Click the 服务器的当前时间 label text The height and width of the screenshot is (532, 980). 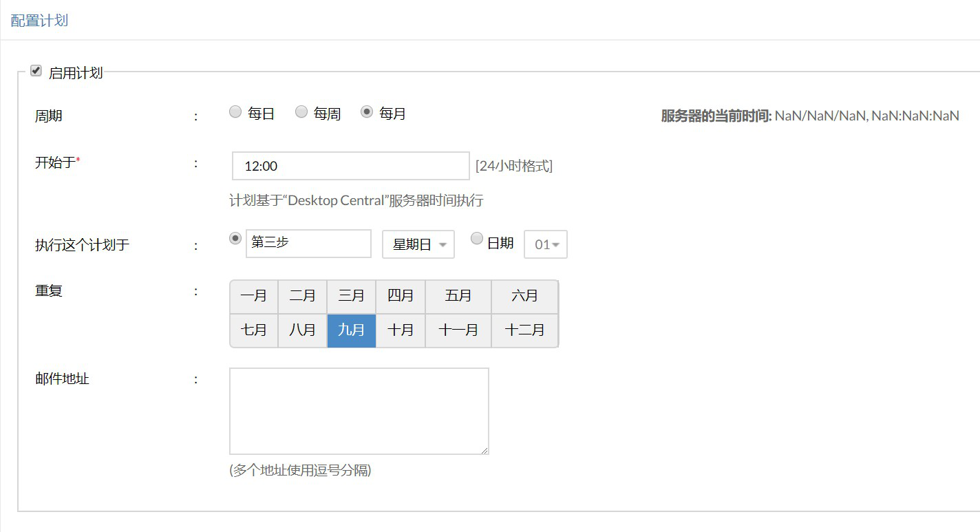point(716,116)
